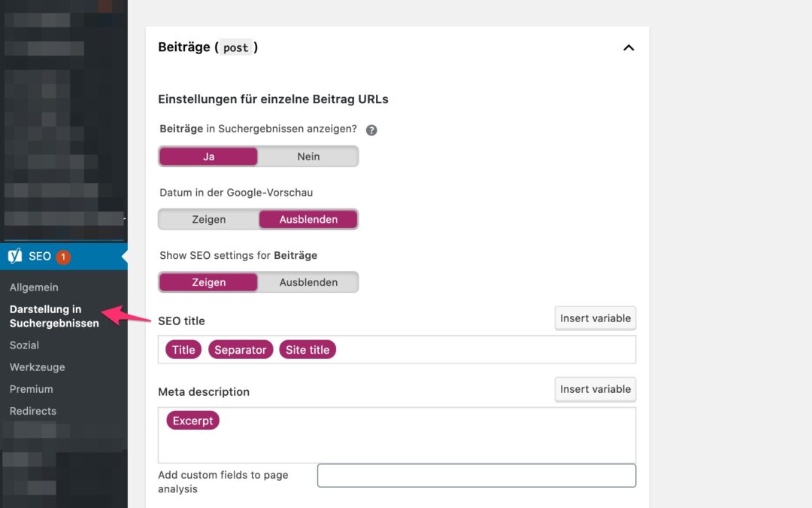
Task: Open the Allgemein SEO menu item
Action: tap(34, 287)
